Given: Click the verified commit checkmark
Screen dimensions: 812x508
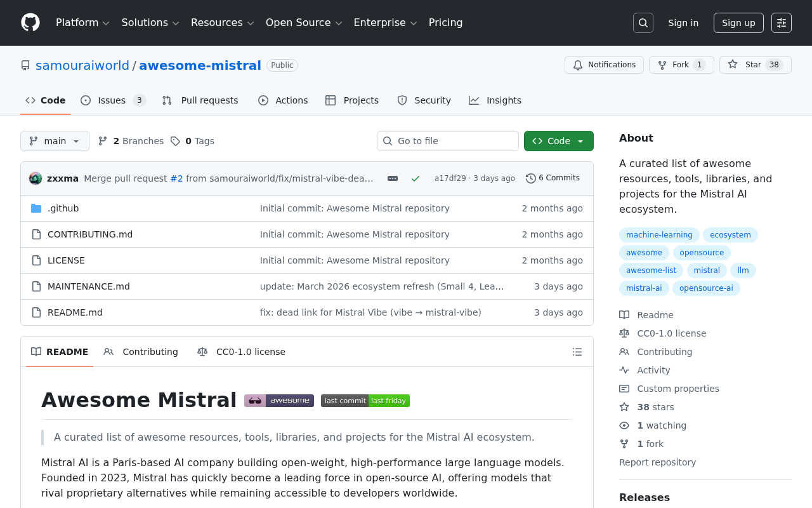Looking at the screenshot, I should point(416,178).
